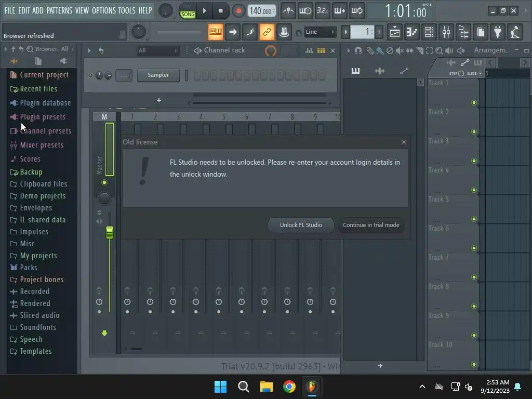The image size is (532, 399).
Task: Mute Track 1 with its green dot
Action: coord(474,102)
